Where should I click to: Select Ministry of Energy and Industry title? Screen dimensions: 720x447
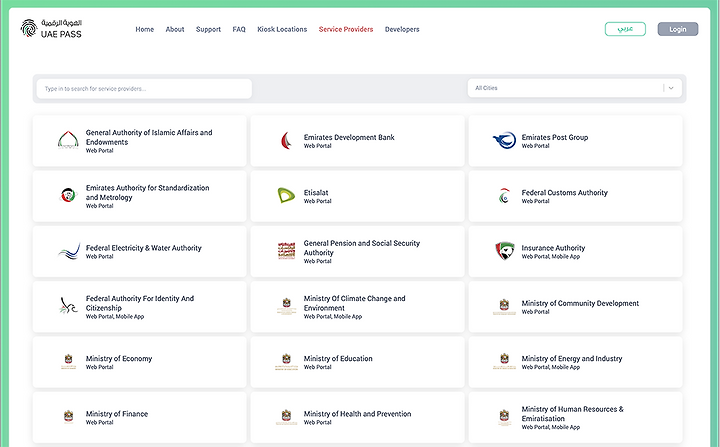click(x=572, y=358)
